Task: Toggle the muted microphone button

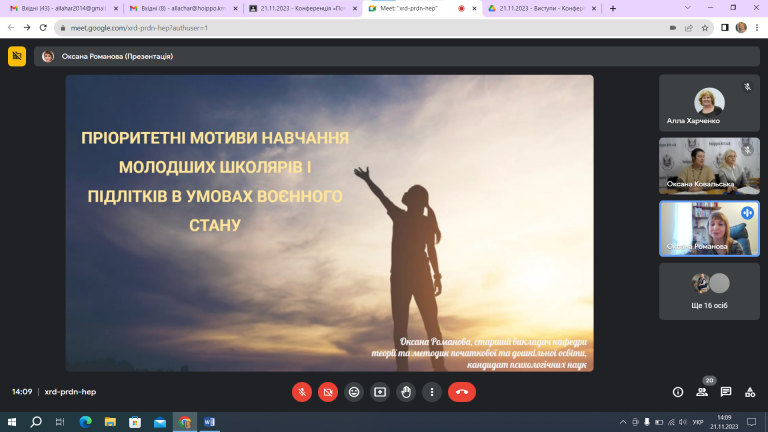Action: click(x=302, y=392)
